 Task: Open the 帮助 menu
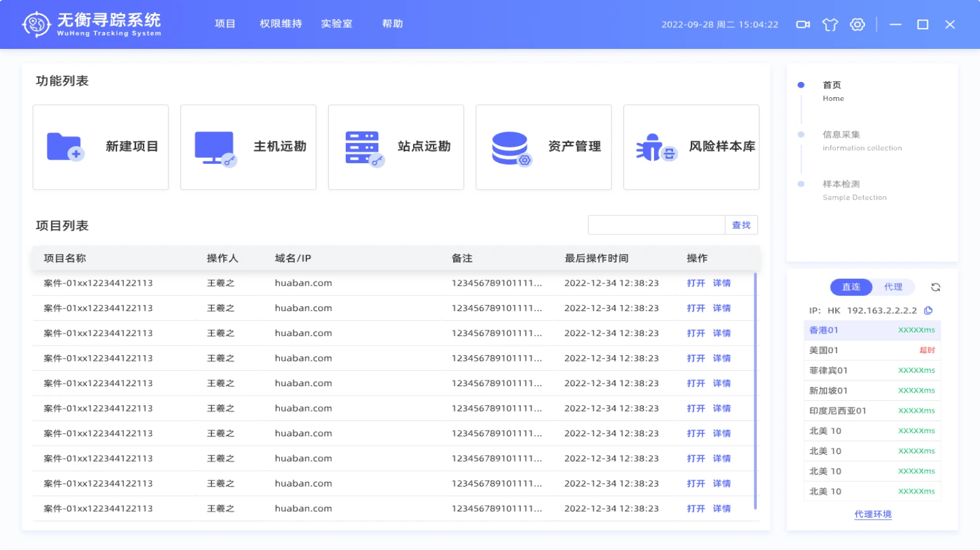click(392, 23)
